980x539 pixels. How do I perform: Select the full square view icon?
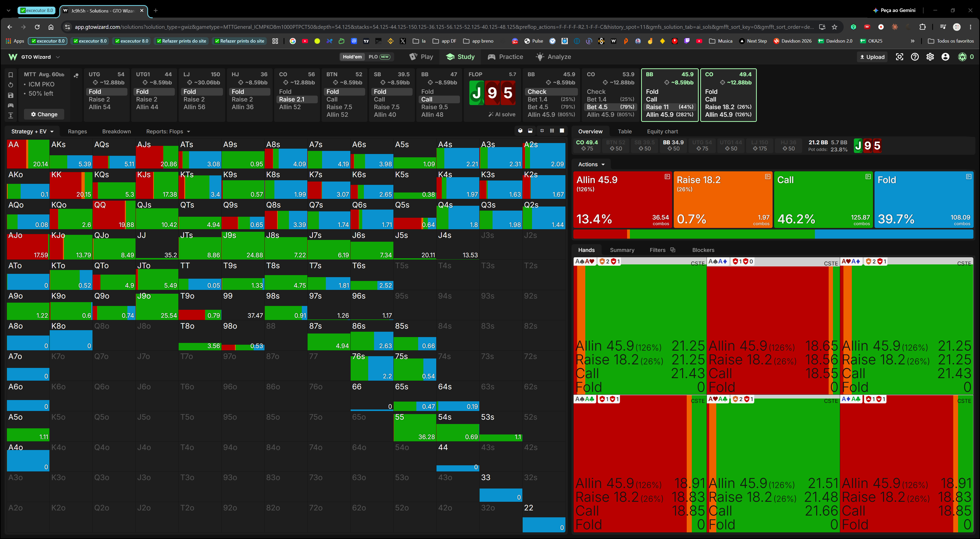click(562, 131)
